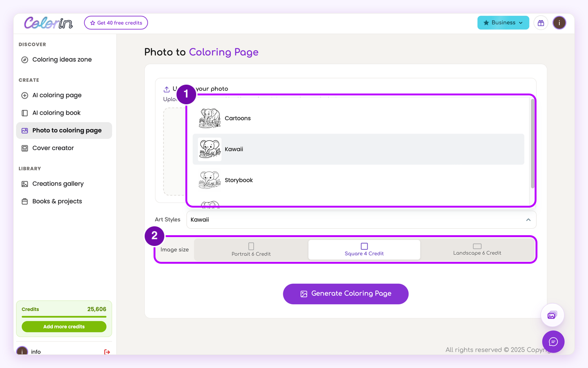Click the credits progress bar
The image size is (588, 368).
tap(64, 317)
